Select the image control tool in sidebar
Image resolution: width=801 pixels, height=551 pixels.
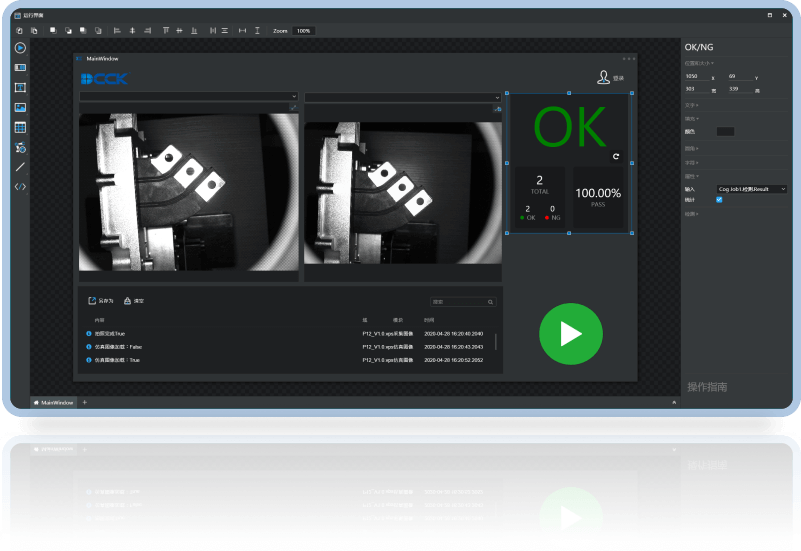click(x=20, y=107)
